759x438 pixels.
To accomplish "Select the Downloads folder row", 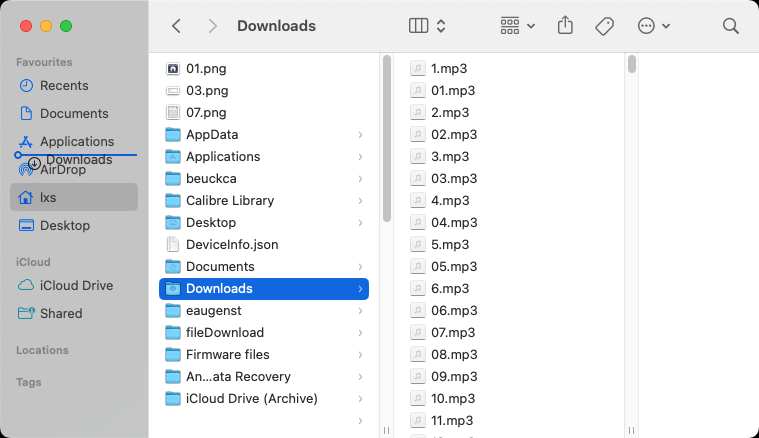I will click(x=264, y=289).
